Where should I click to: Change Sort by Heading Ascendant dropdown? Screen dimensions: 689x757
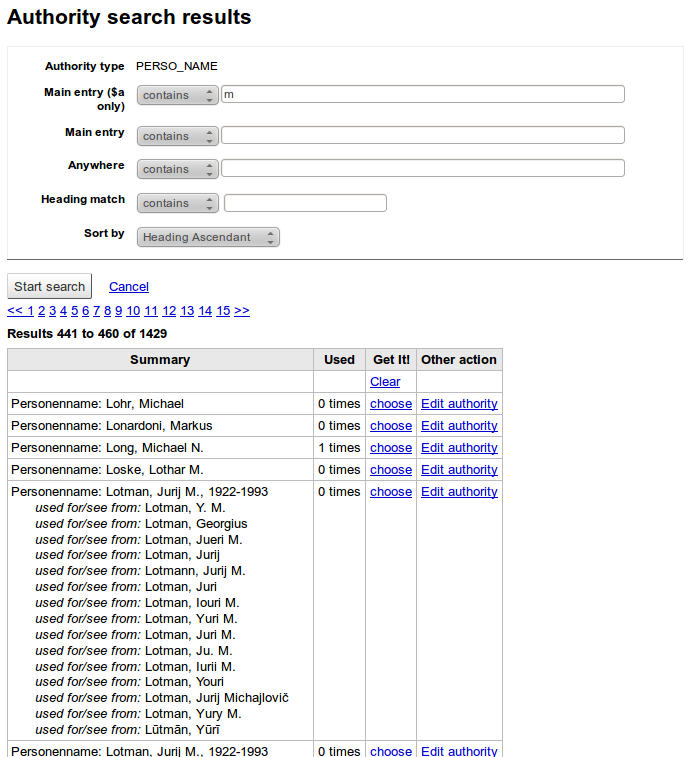pyautogui.click(x=208, y=237)
